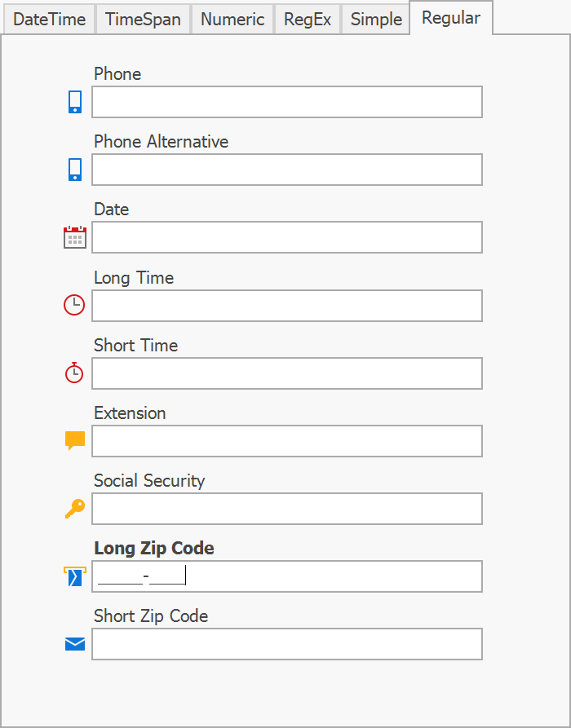The width and height of the screenshot is (571, 728).
Task: Select the Short Zip Code input box
Action: pos(287,644)
